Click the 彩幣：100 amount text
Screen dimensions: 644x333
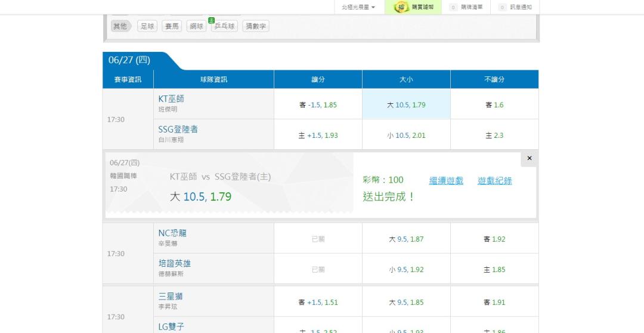383,180
